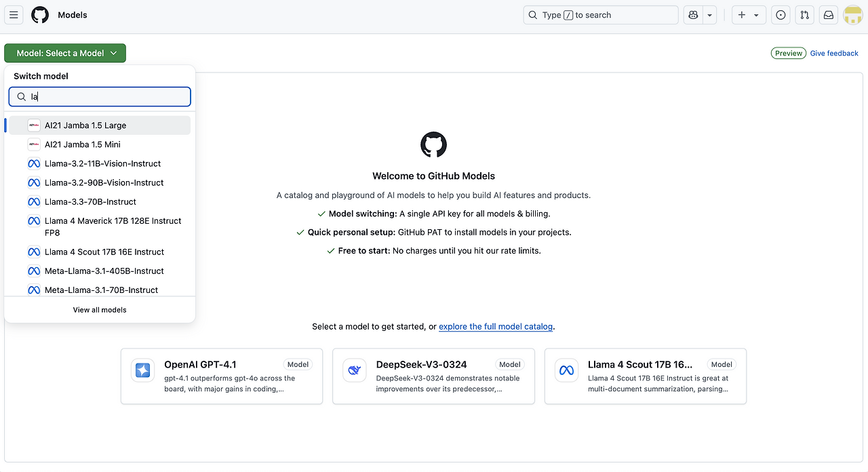Open the hamburger navigation menu
Viewport: 868px width, 472px height.
click(14, 15)
